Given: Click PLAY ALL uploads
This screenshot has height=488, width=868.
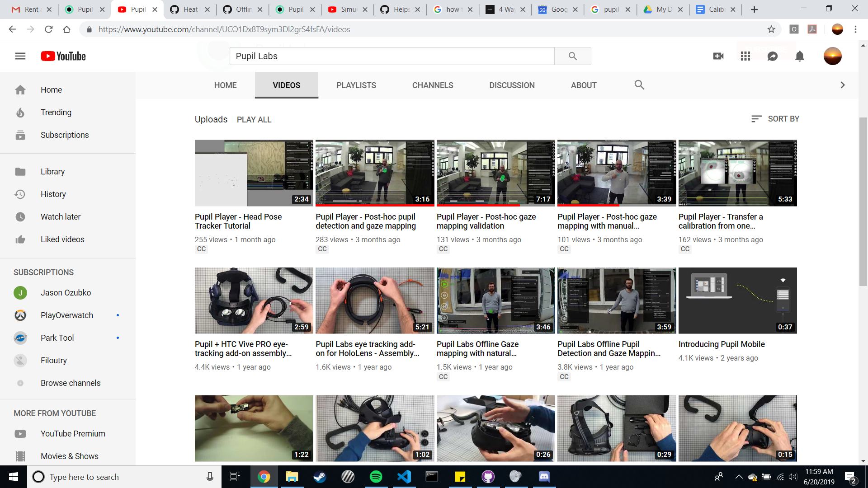Looking at the screenshot, I should (254, 120).
